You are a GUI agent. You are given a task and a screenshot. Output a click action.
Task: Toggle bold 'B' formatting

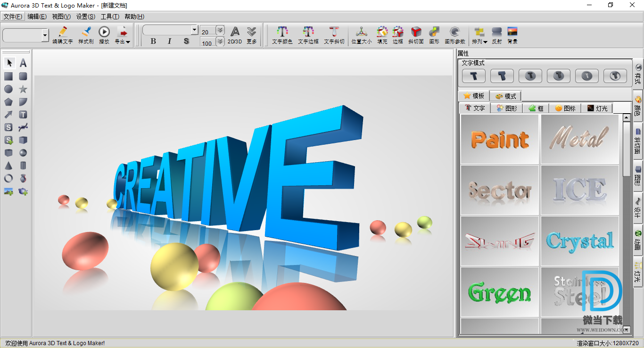pos(153,41)
